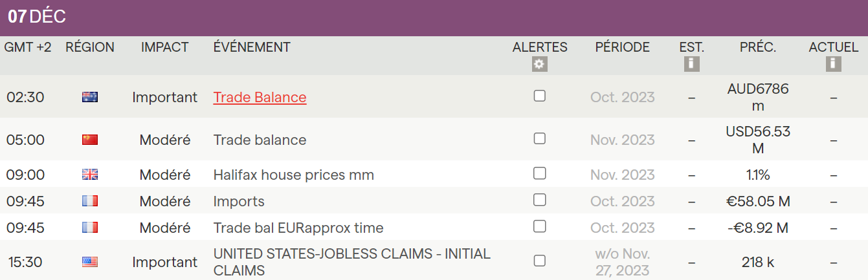Enable alert for France Imports event
This screenshot has height=280, width=868.
coord(539,200)
